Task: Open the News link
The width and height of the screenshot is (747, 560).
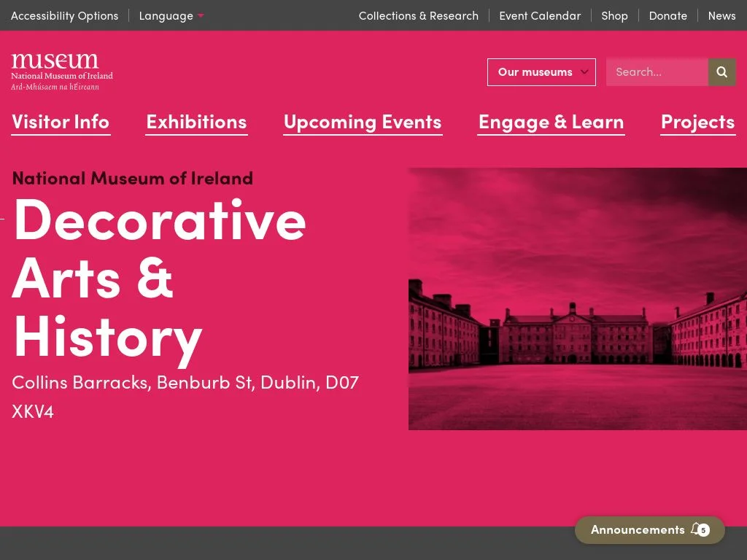Action: [x=721, y=16]
